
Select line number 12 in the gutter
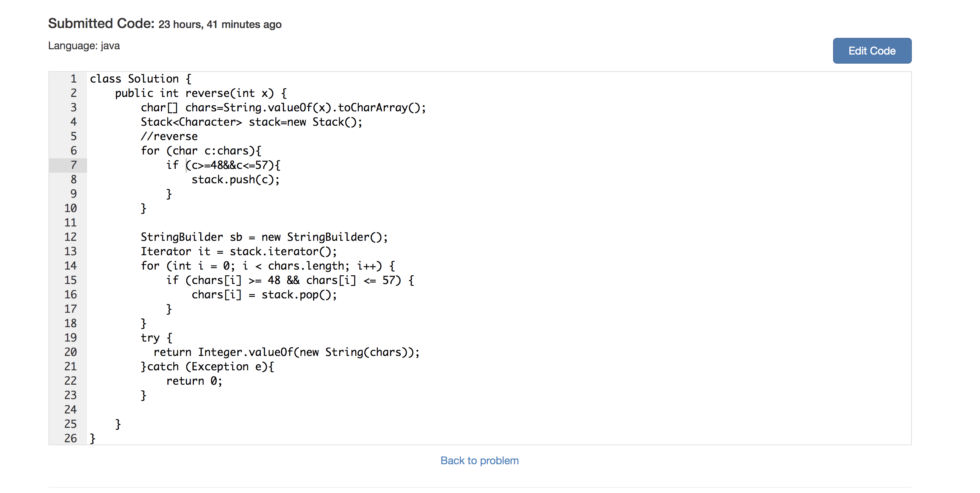click(70, 237)
